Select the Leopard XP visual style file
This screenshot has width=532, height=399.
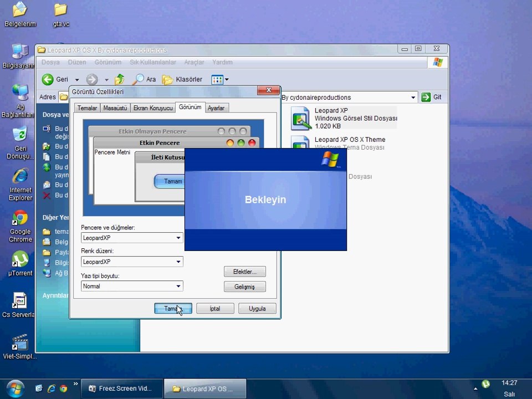point(344,118)
